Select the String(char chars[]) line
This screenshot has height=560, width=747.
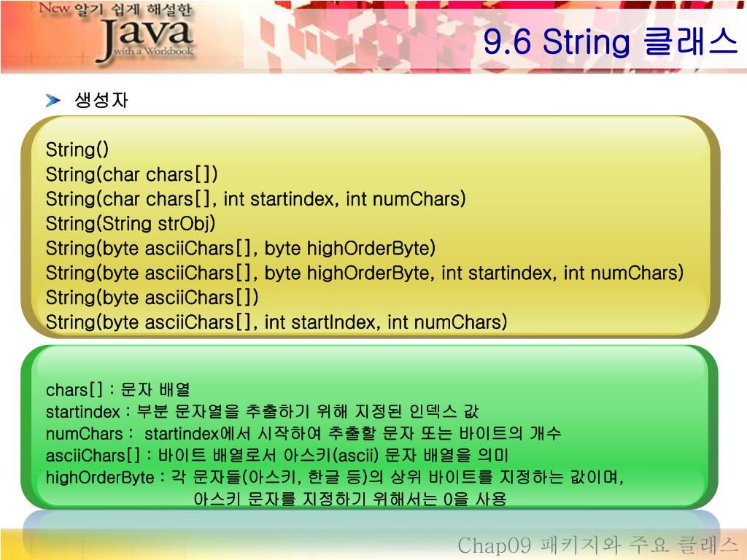(x=131, y=174)
